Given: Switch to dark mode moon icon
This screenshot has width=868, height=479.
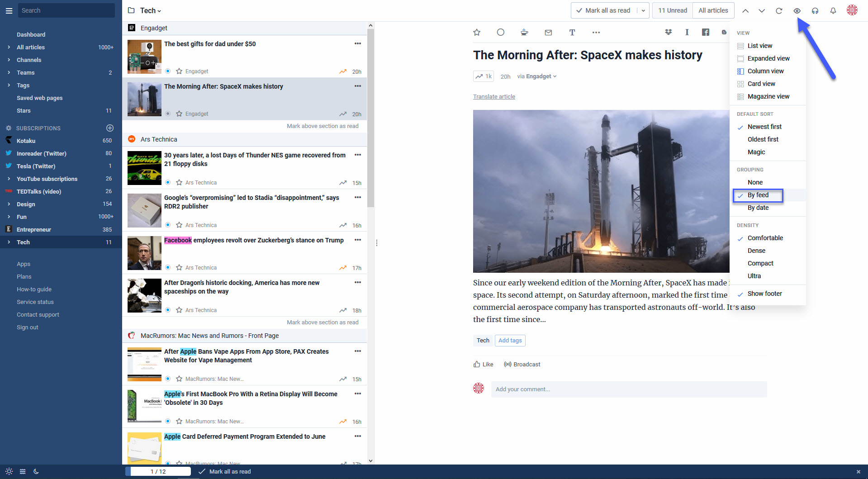Looking at the screenshot, I should point(36,471).
